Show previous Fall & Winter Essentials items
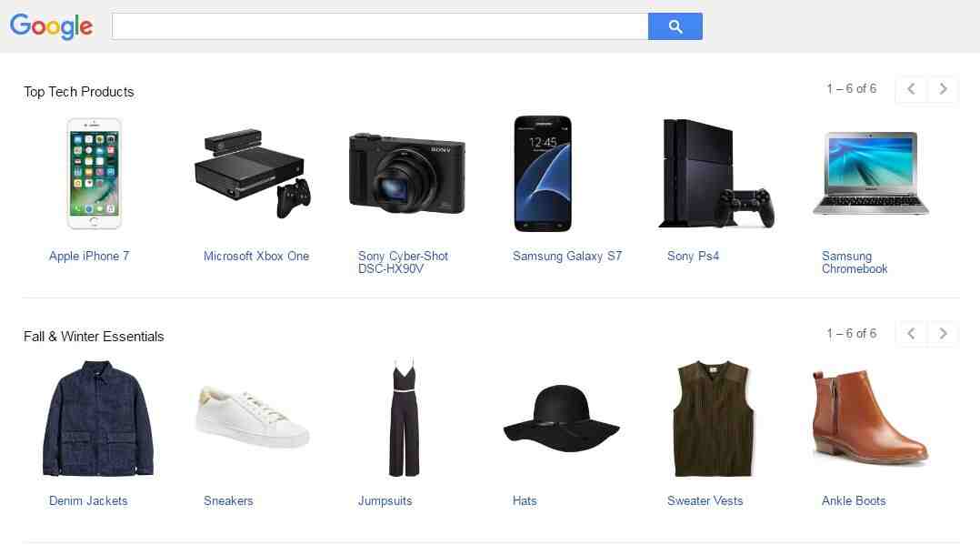This screenshot has width=980, height=545. coord(911,334)
